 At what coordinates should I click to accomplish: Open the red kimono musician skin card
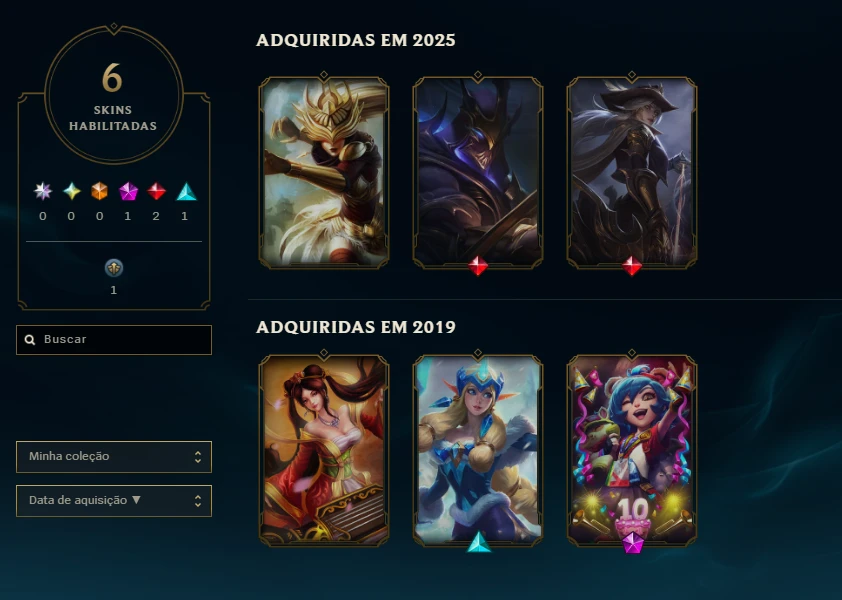(324, 450)
